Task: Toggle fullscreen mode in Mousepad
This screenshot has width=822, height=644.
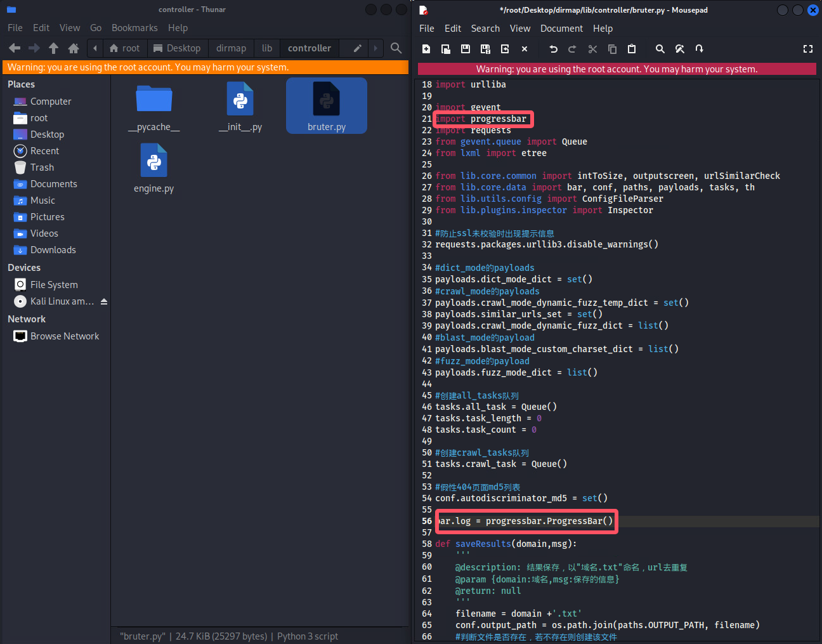Action: 807,49
